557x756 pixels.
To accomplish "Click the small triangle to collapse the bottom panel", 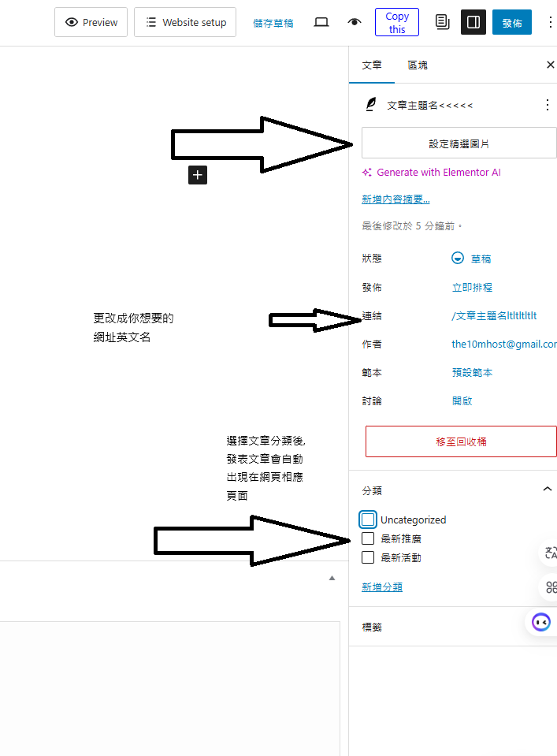I will click(x=332, y=578).
